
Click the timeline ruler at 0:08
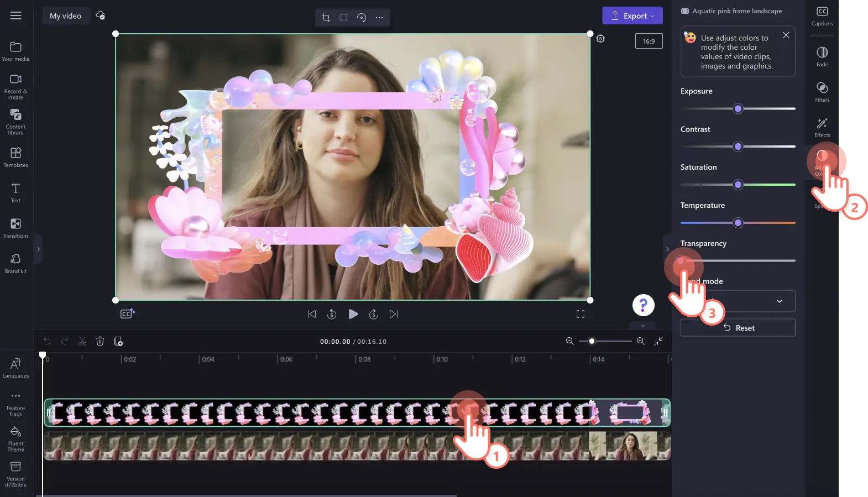[x=364, y=359]
